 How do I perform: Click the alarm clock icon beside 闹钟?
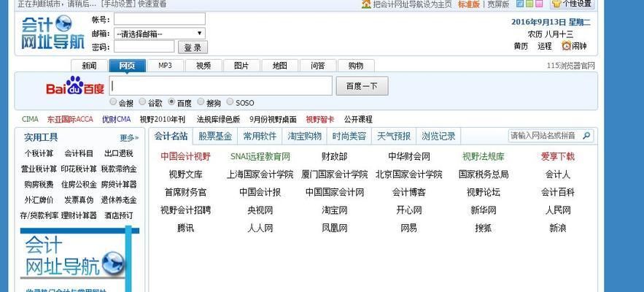[567, 46]
